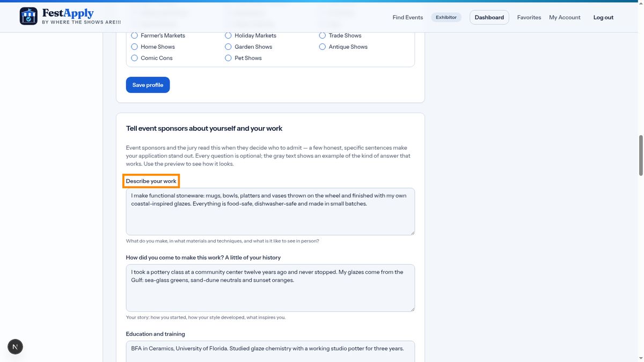Select the Home Shows radio option
This screenshot has height=362, width=644.
135,47
